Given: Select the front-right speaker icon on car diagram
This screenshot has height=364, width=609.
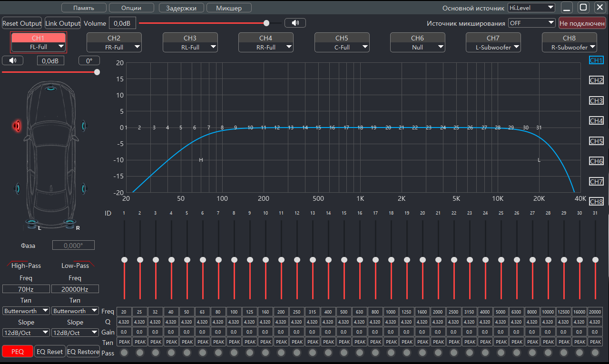Looking at the screenshot, I should [83, 125].
